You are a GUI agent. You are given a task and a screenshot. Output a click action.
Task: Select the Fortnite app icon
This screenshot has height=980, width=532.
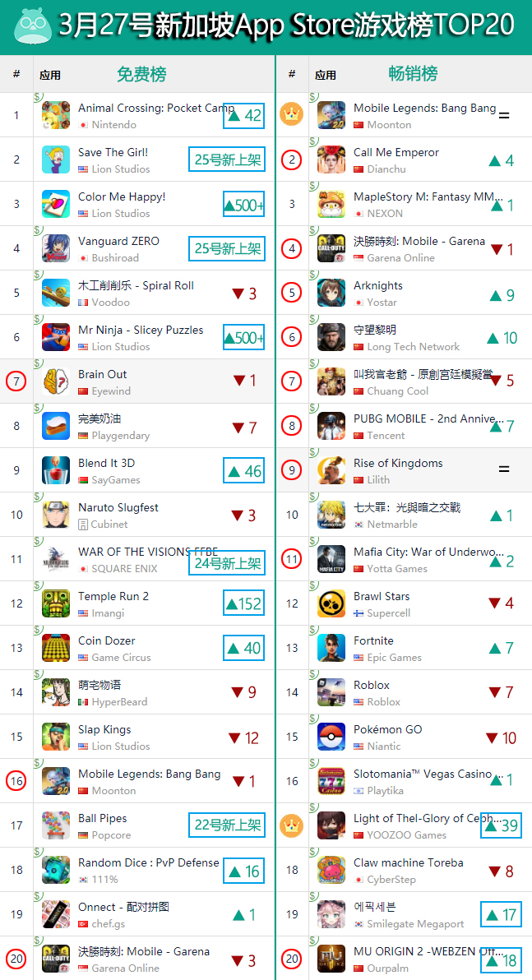pos(331,648)
